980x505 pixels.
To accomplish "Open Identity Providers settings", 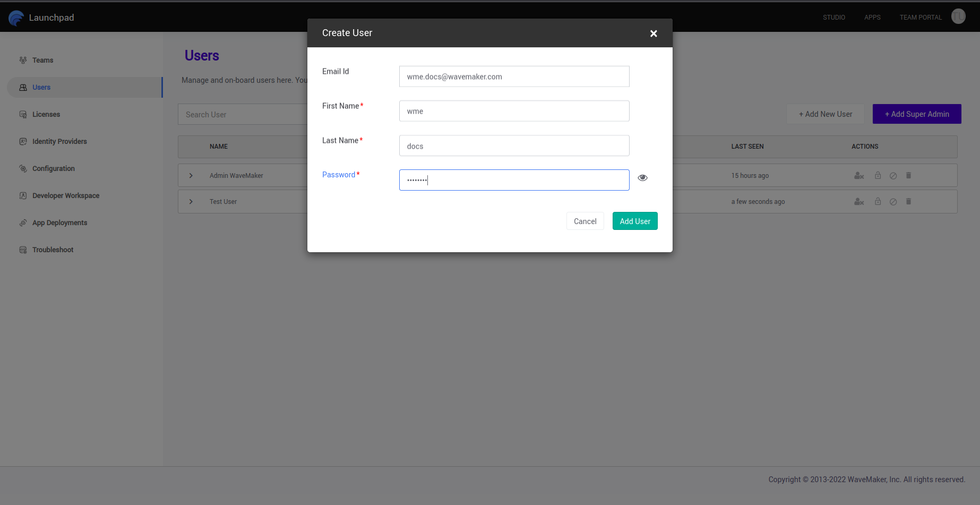I will point(59,141).
